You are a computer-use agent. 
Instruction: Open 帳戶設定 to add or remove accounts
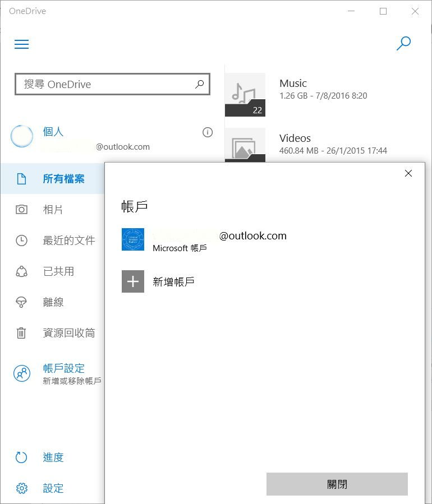coord(64,368)
